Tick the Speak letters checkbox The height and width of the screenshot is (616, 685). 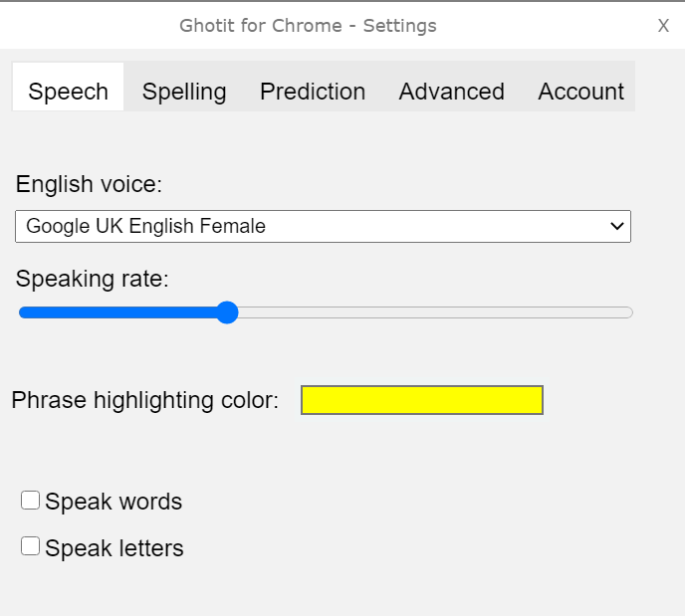pos(30,546)
